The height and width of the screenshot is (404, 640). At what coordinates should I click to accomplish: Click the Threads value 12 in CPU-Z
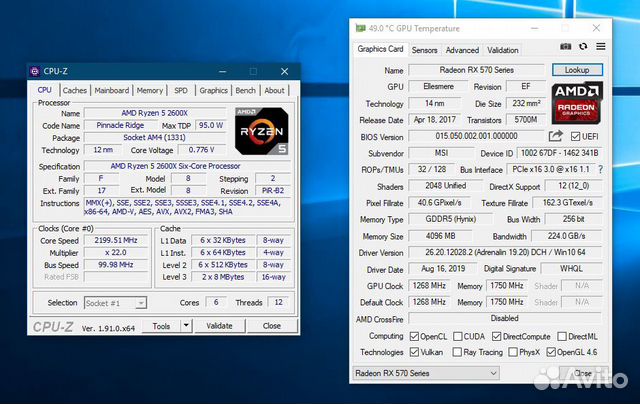coord(278,302)
